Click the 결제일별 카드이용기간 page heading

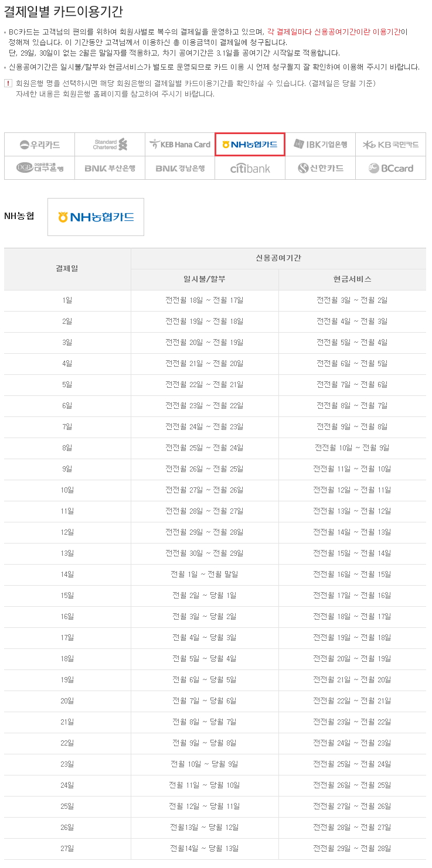click(x=63, y=11)
